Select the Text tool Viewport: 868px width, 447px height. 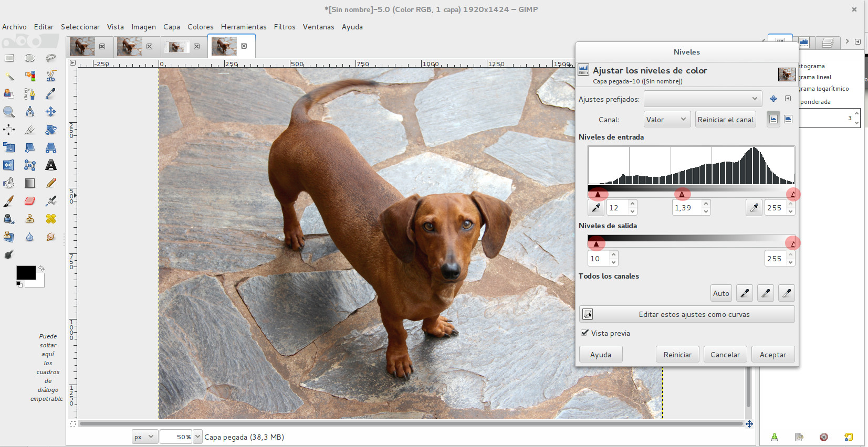tap(51, 165)
